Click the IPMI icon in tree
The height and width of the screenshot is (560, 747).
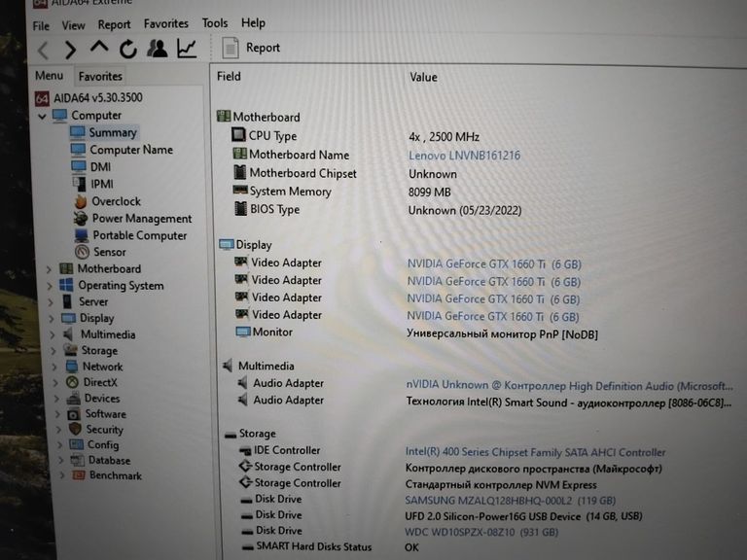[x=79, y=184]
